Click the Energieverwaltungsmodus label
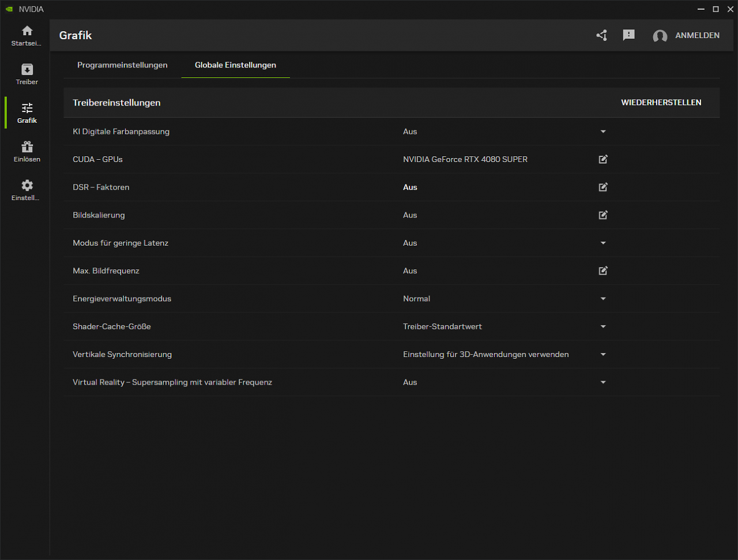Image resolution: width=738 pixels, height=560 pixels. [122, 299]
